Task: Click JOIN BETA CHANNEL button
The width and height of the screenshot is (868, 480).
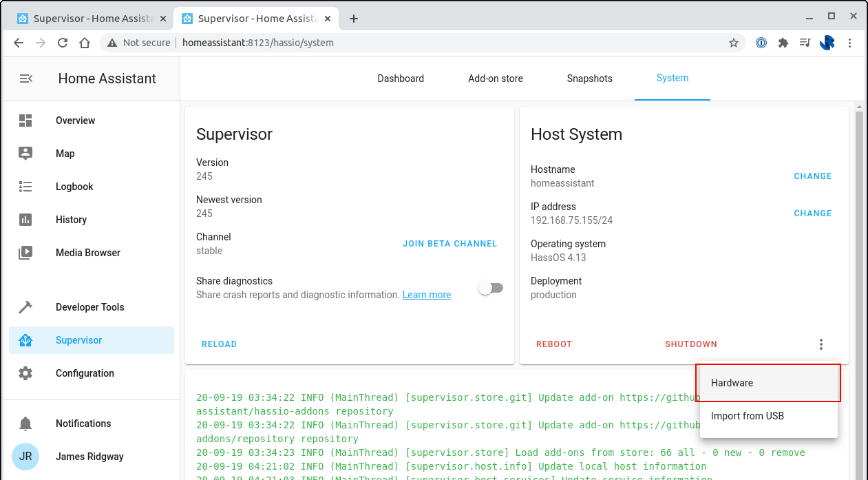Action: coord(450,244)
